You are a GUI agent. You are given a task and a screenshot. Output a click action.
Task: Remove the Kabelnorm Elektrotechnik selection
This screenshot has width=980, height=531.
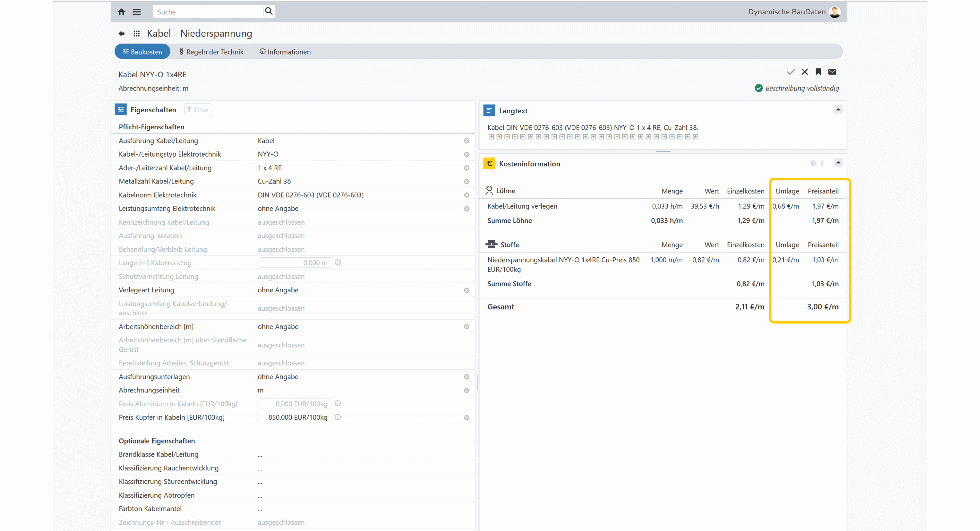(x=467, y=195)
